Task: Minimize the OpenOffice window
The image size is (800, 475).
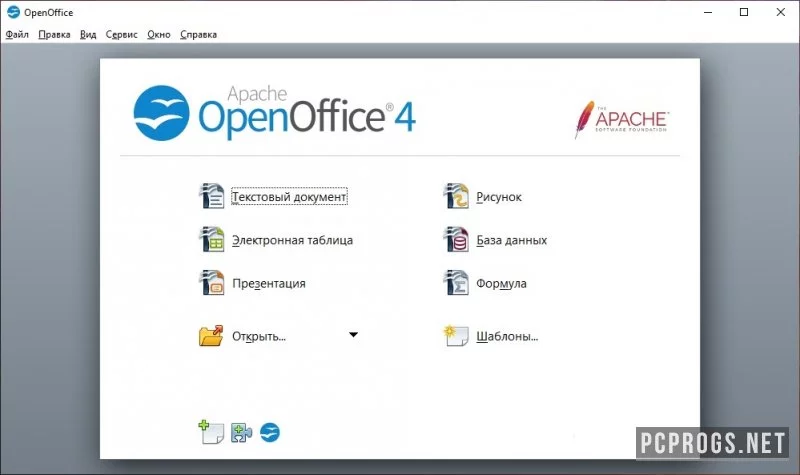Action: click(708, 12)
